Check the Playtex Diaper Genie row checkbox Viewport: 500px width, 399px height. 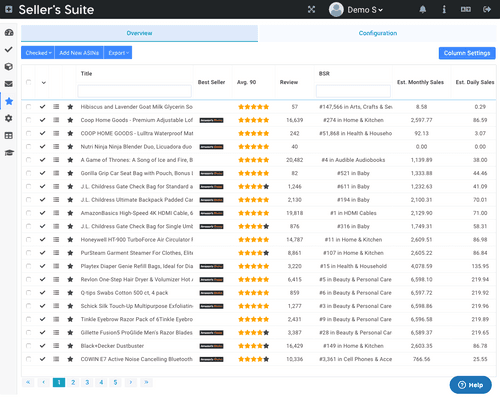(28, 266)
